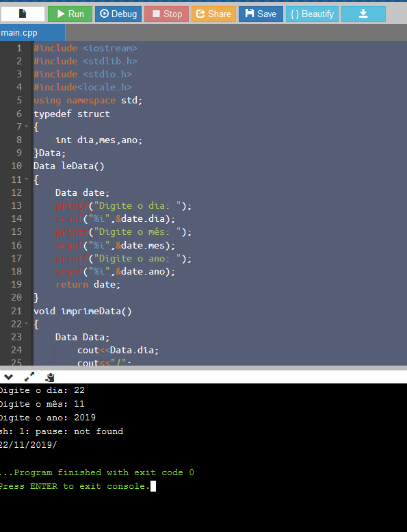Image resolution: width=407 pixels, height=532 pixels.
Task: Click the Stop button
Action: (166, 14)
